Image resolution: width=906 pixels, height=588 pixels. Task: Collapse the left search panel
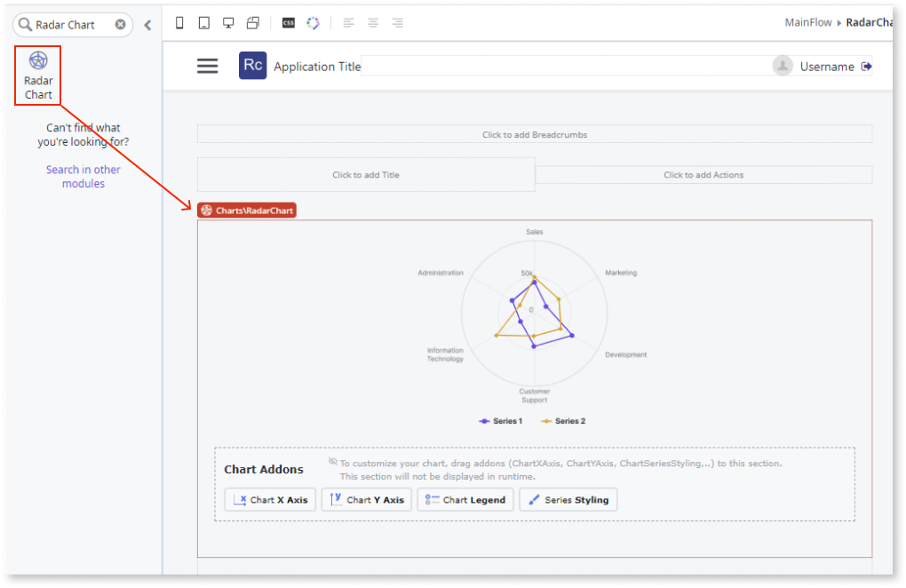click(147, 25)
